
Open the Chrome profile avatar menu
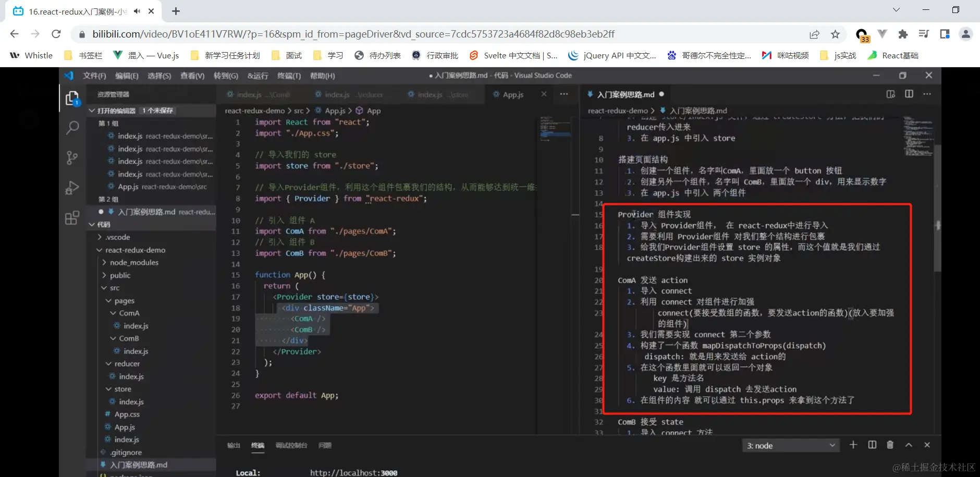(x=965, y=34)
